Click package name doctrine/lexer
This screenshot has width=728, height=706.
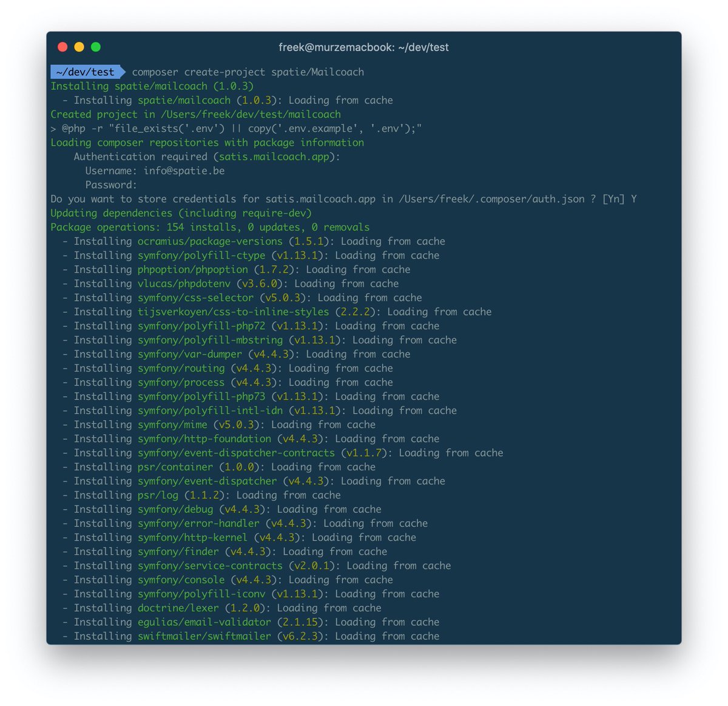click(178, 608)
